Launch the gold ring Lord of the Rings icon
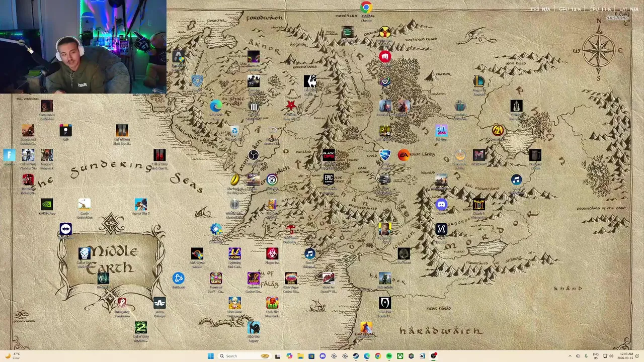Image resolution: width=644 pixels, height=362 pixels. coord(235,180)
